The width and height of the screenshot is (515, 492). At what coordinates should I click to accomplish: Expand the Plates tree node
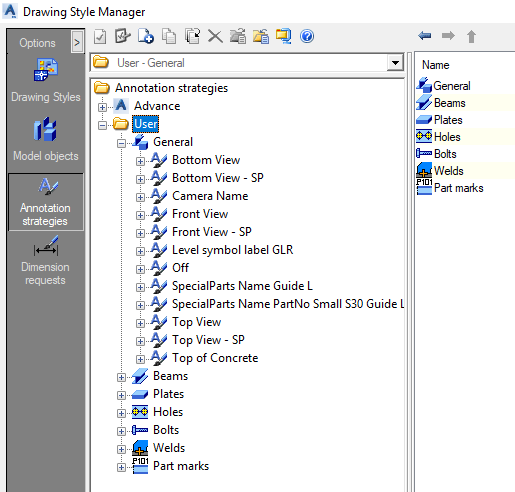[121, 395]
